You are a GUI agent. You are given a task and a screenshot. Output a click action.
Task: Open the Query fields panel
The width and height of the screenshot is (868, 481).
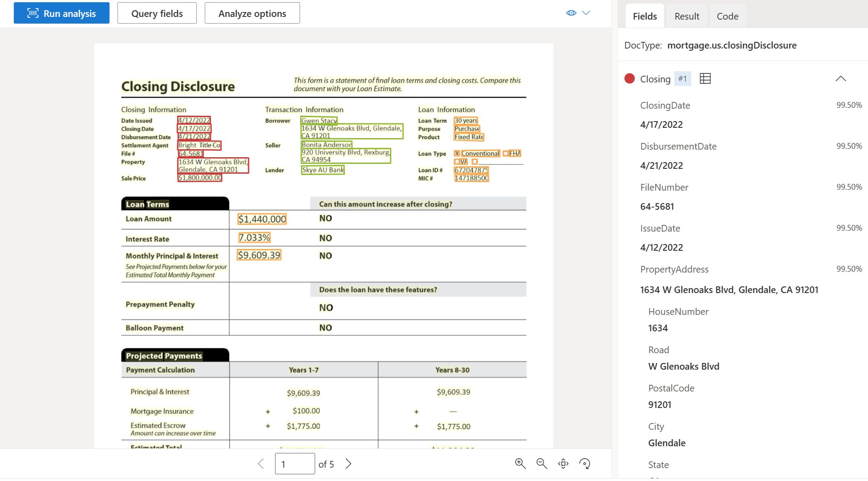click(156, 12)
